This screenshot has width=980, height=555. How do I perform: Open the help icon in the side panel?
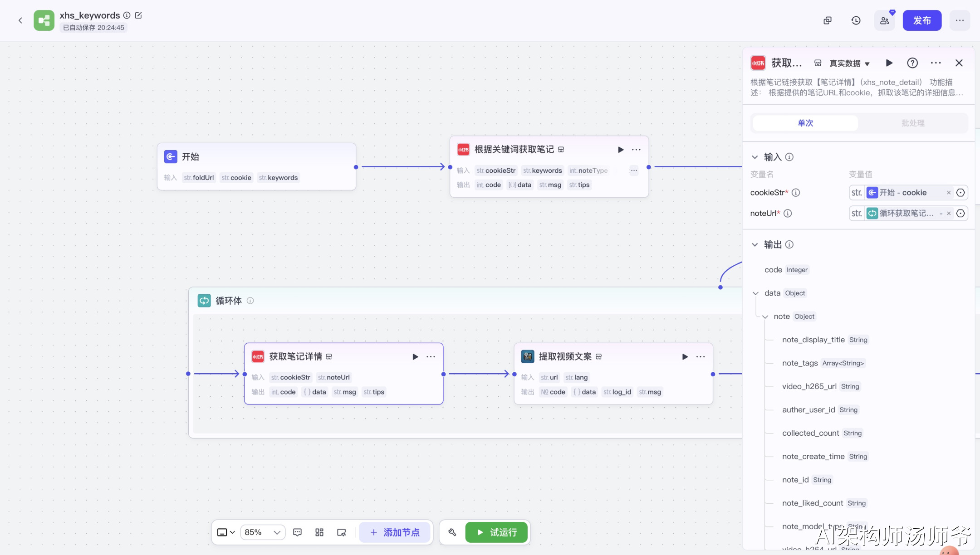[x=912, y=63]
